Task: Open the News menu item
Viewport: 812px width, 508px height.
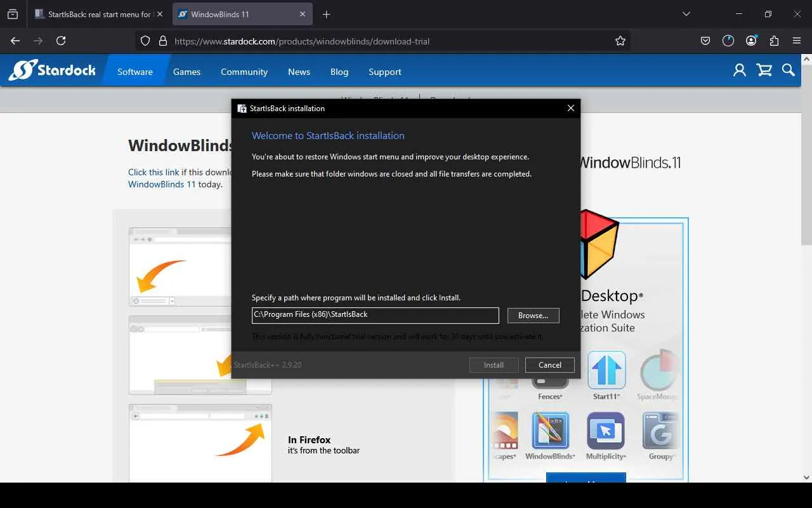Action: (x=299, y=72)
